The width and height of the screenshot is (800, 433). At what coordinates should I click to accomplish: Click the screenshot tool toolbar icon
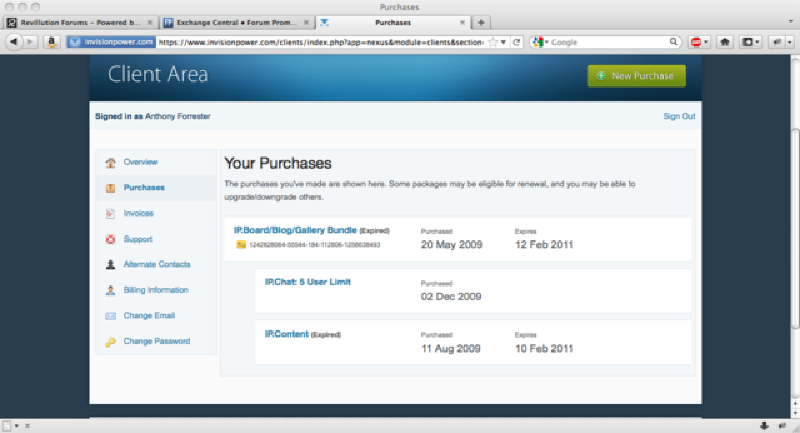pos(747,42)
